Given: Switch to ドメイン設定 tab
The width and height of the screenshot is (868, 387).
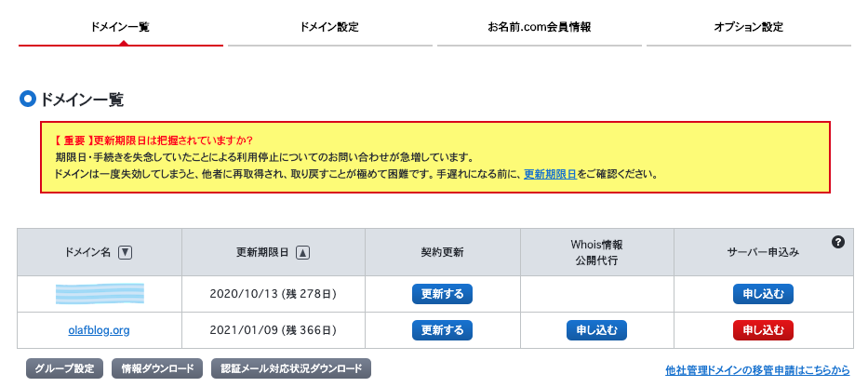Looking at the screenshot, I should 329,27.
